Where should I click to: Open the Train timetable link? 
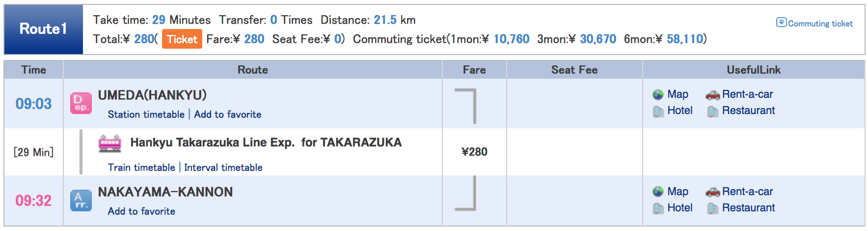coord(141,168)
